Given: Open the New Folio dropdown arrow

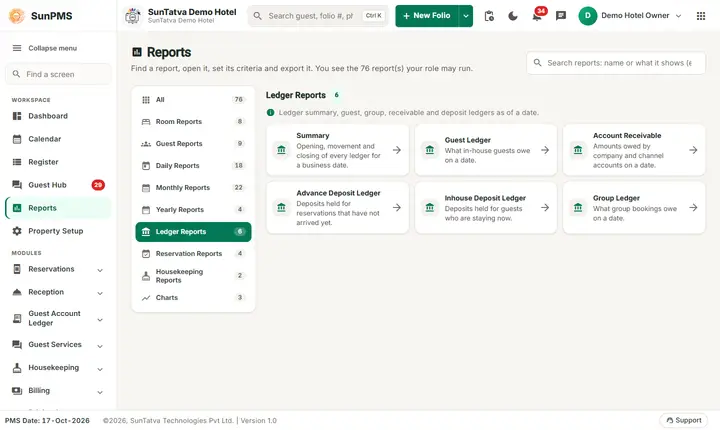Looking at the screenshot, I should tap(466, 16).
